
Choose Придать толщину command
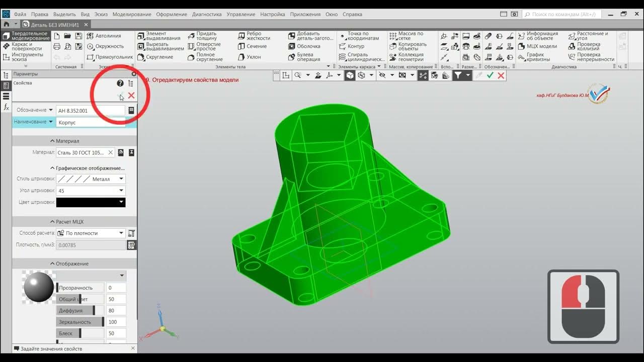point(202,36)
